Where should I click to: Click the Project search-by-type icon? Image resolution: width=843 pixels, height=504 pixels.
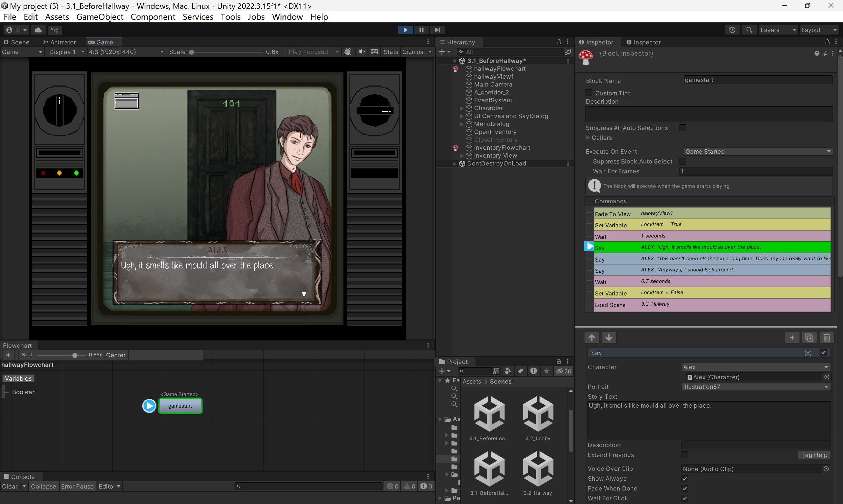508,371
